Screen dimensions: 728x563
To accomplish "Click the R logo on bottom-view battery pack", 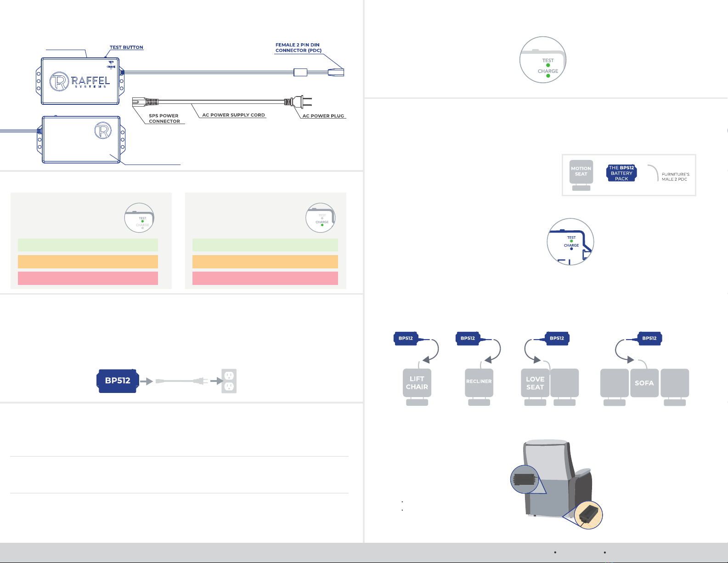I will click(x=103, y=131).
